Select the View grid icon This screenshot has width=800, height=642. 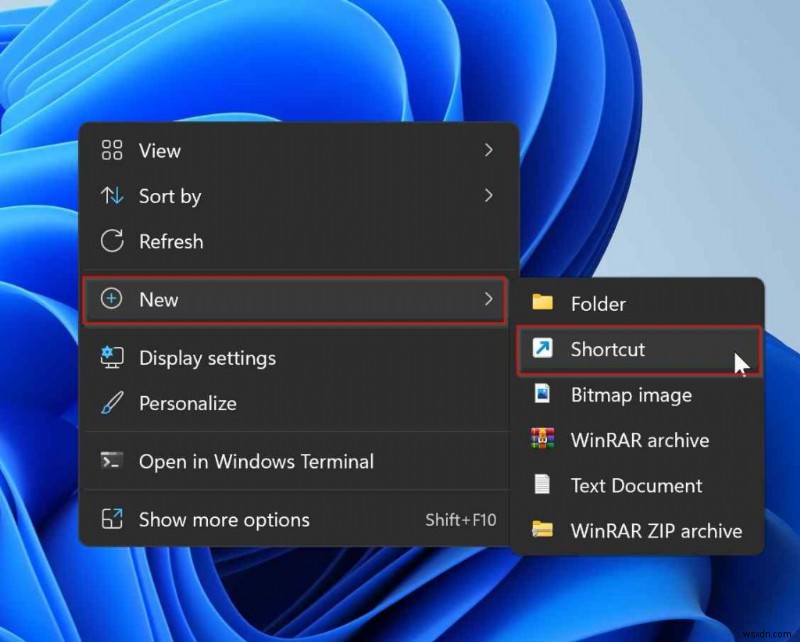[113, 150]
